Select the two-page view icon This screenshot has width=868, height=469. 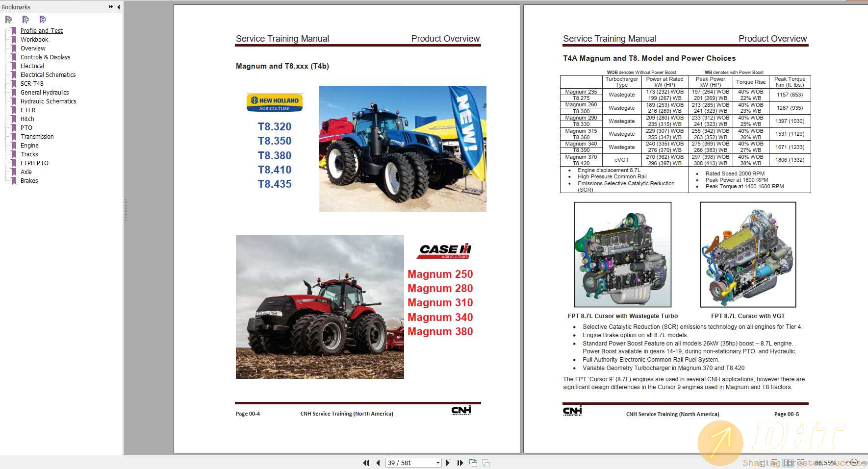click(788, 462)
